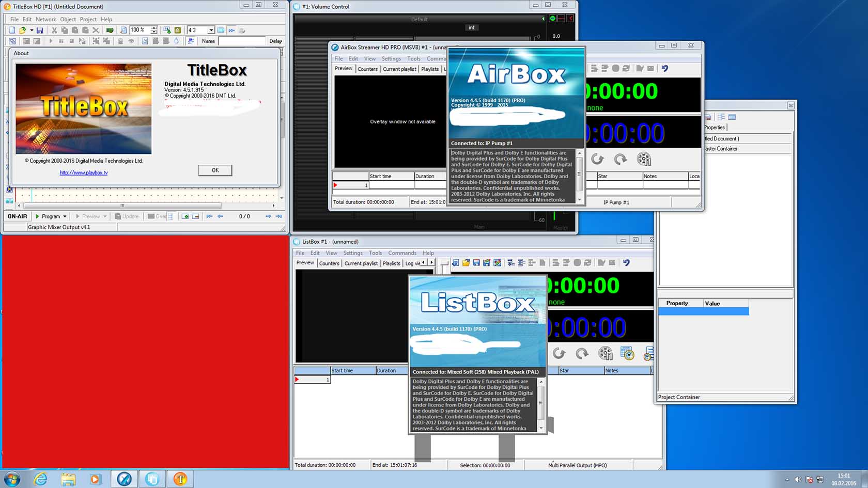Click Start time column header in ListBox grid
Screen dimensions: 868x488
pyautogui.click(x=353, y=371)
